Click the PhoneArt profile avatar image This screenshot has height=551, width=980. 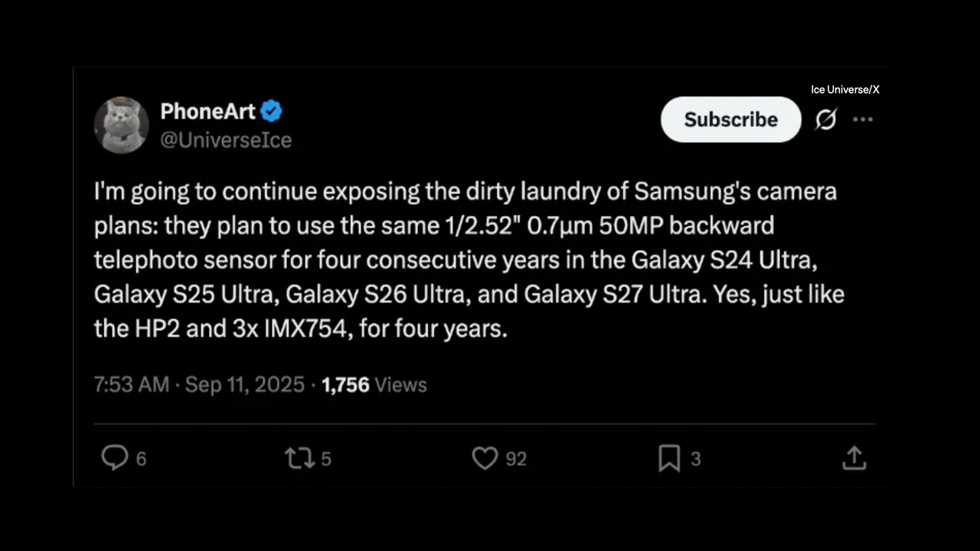pyautogui.click(x=121, y=124)
